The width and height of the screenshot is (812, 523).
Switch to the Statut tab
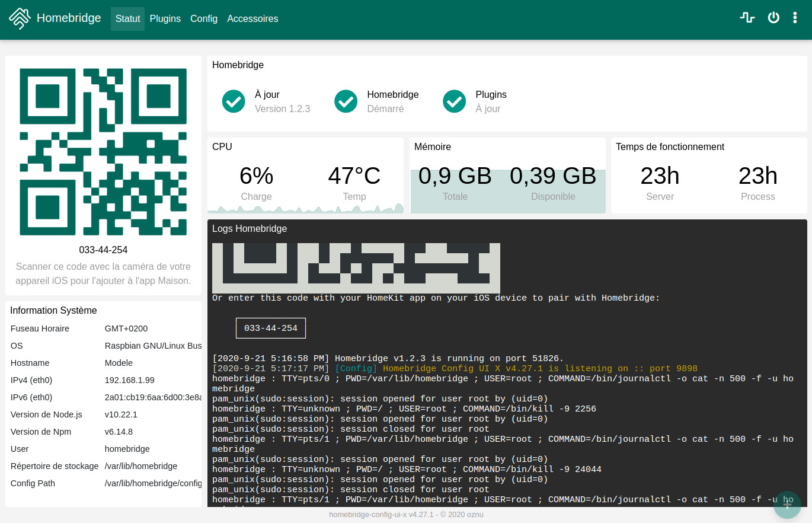pos(127,19)
